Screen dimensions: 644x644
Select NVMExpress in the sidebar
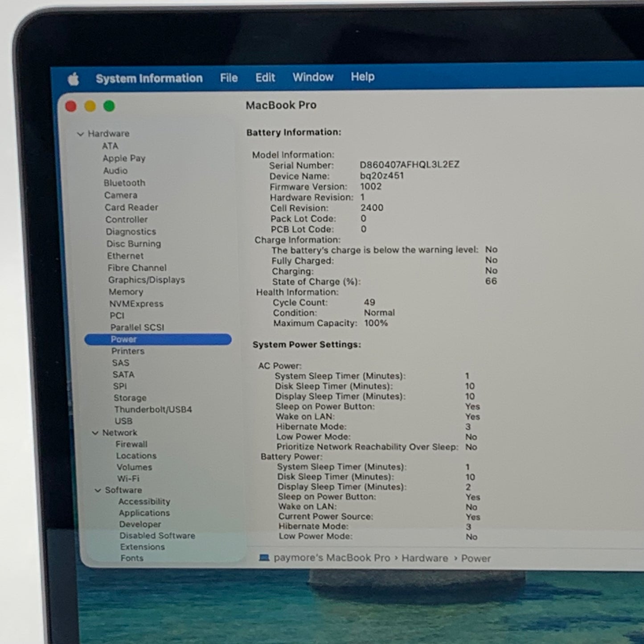[x=136, y=304]
